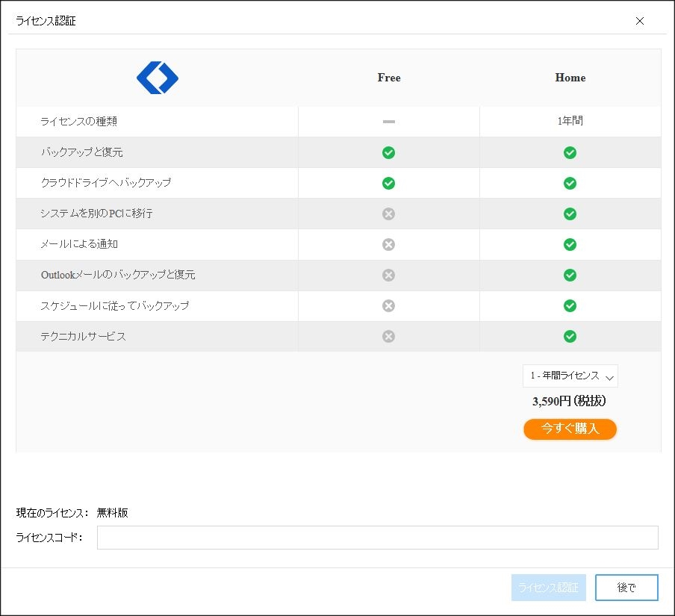Click the ライセンス認証 button
This screenshot has height=616, width=675.
[x=548, y=588]
